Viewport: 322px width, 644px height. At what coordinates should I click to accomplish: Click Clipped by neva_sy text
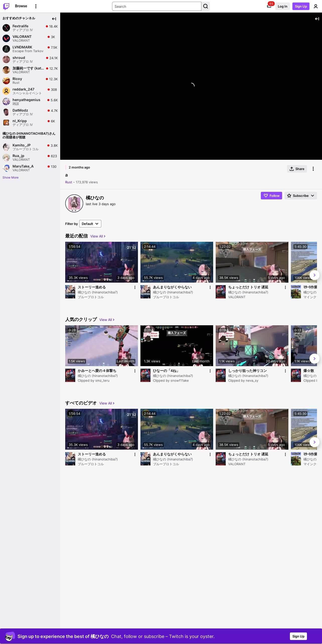click(x=243, y=381)
